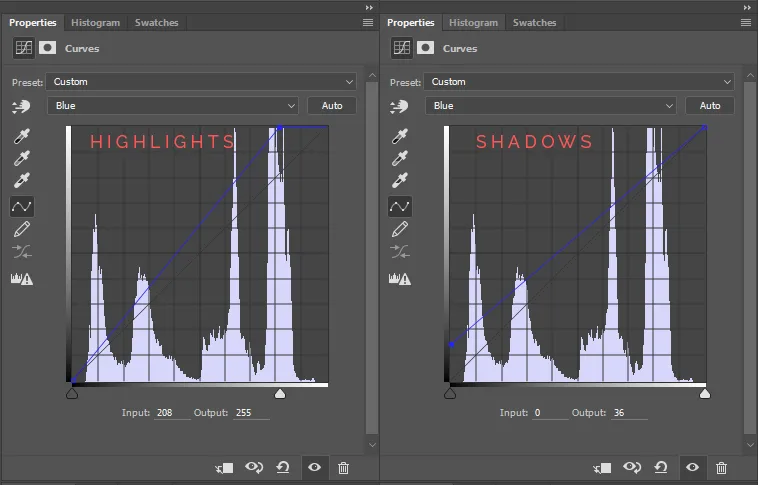Click Auto button in left panel
Screen dimensions: 758x485
pyautogui.click(x=332, y=105)
